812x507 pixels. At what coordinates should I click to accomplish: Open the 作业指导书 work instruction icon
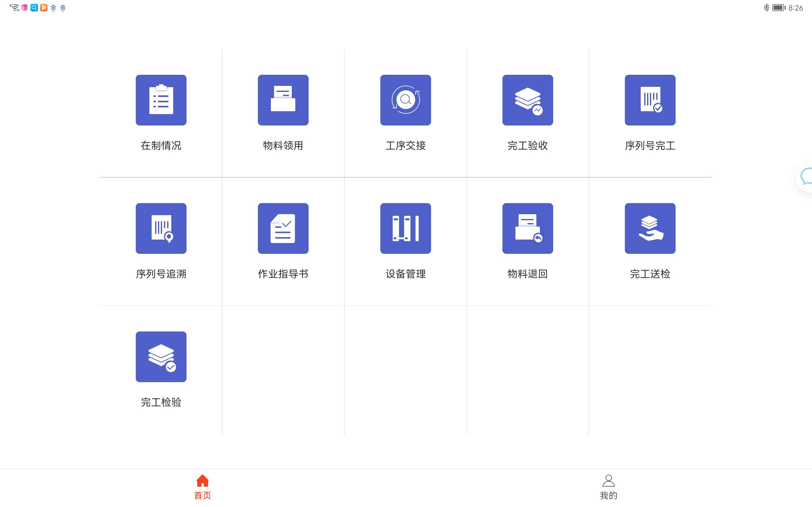[283, 228]
